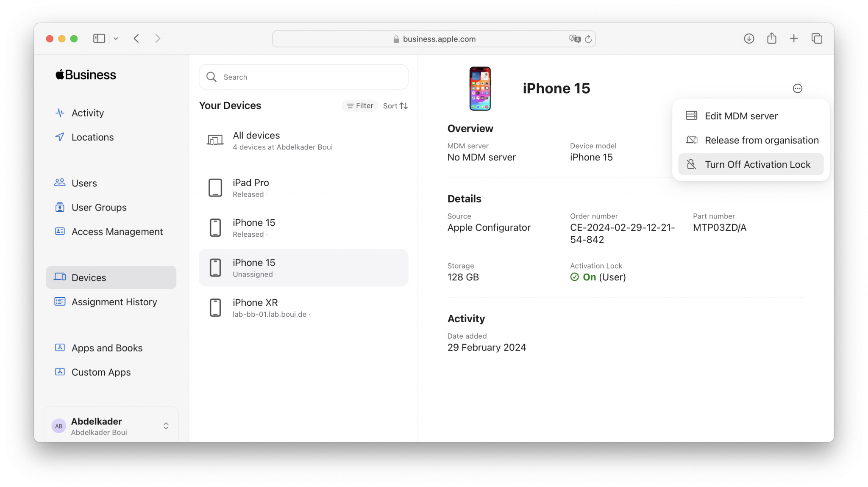Click the Share icon in toolbar
Screen dimensions: 868x487
[x=771, y=39]
